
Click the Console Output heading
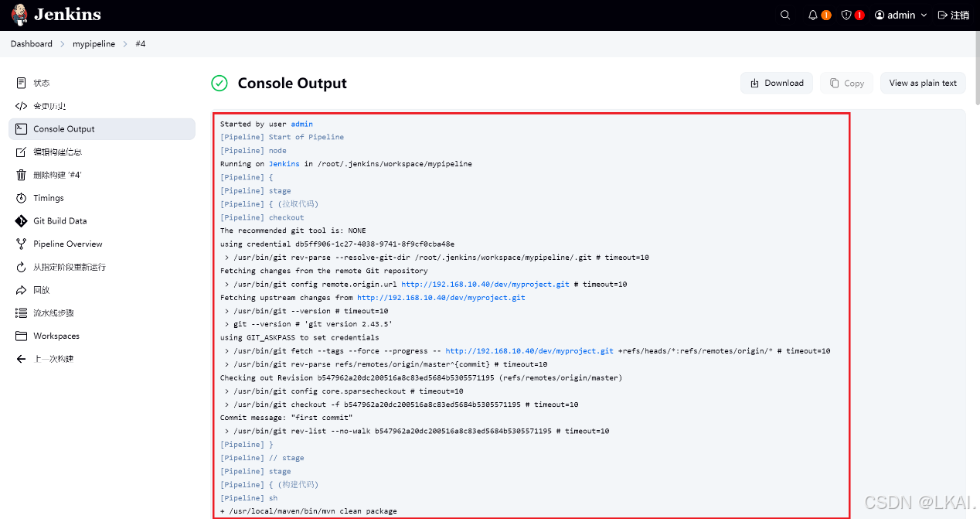click(x=292, y=84)
